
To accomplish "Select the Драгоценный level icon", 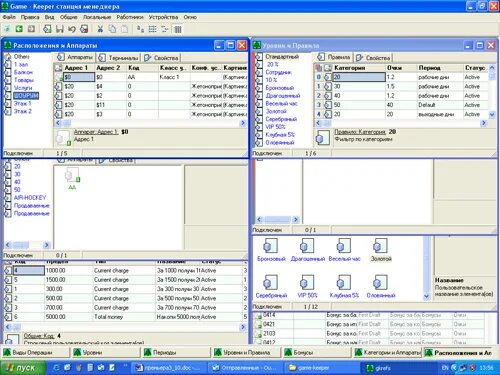I will 307,246.
